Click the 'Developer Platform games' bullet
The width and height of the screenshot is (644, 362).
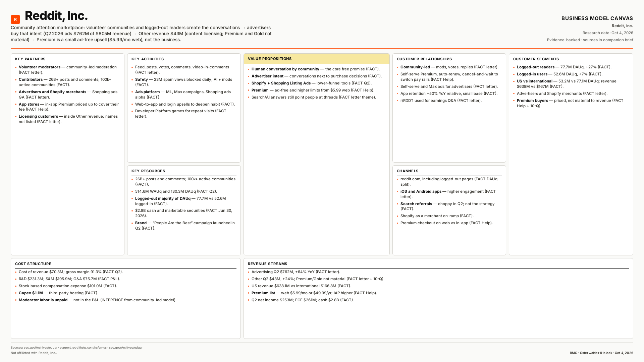click(184, 114)
